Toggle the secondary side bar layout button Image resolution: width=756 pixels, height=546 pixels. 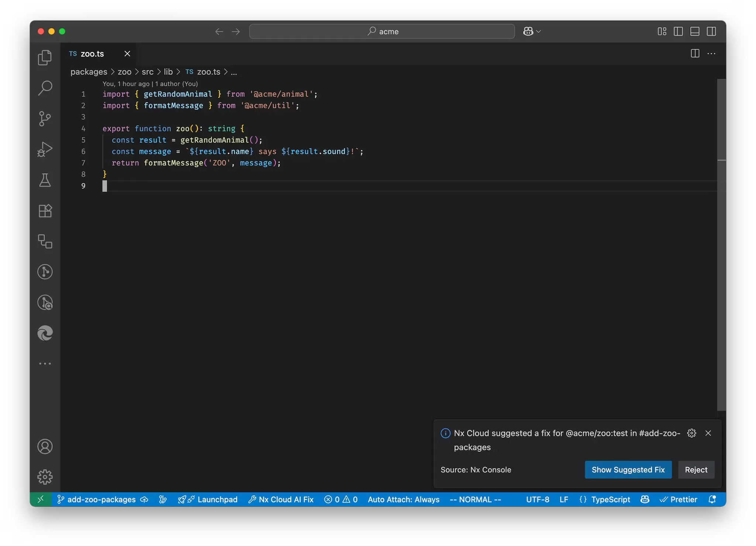[711, 31]
